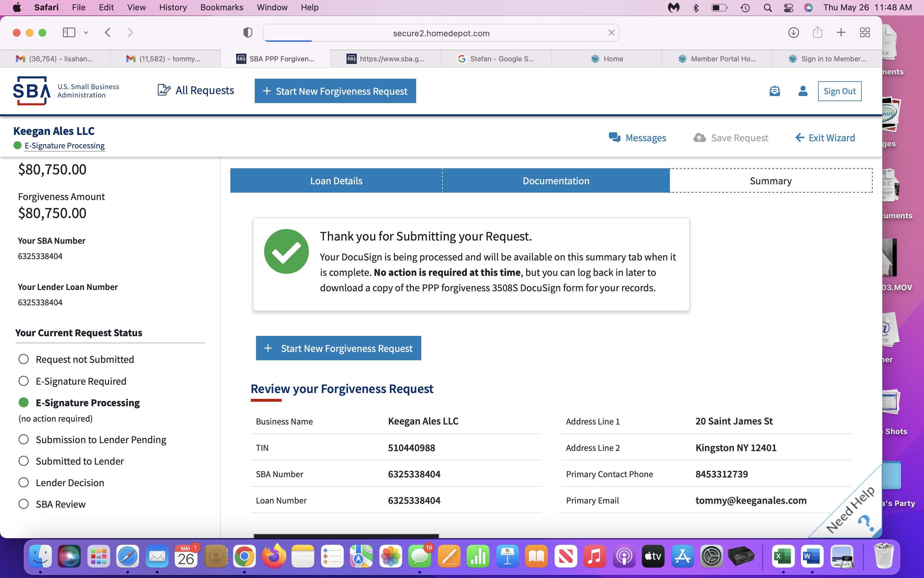The width and height of the screenshot is (924, 578).
Task: Click the Safari address bar
Action: pyautogui.click(x=441, y=33)
